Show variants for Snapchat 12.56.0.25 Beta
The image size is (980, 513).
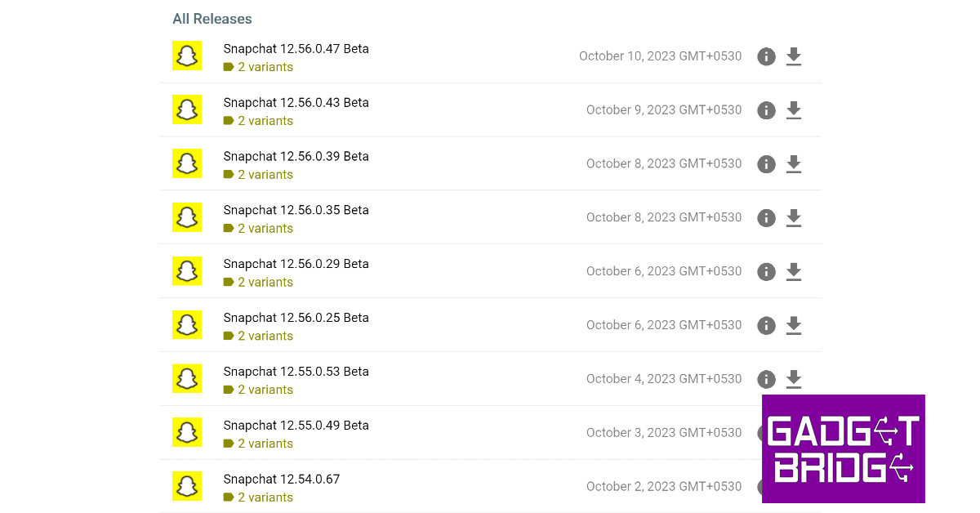tap(265, 336)
